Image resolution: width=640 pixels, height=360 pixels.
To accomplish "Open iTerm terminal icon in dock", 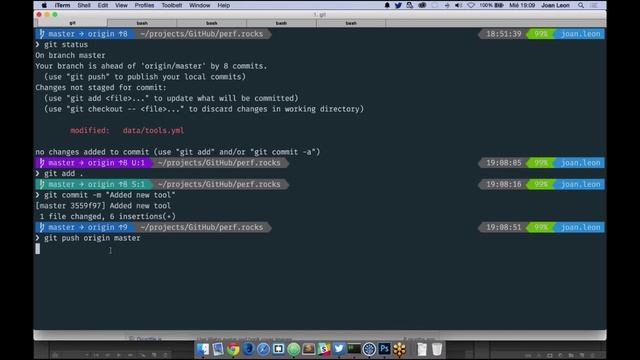I will click(x=354, y=349).
